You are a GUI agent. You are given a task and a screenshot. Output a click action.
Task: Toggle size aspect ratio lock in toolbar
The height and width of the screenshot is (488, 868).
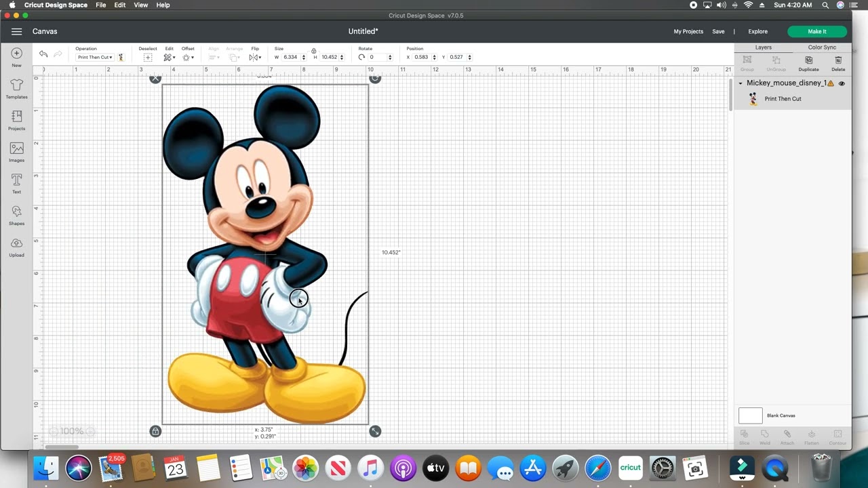[x=313, y=50]
